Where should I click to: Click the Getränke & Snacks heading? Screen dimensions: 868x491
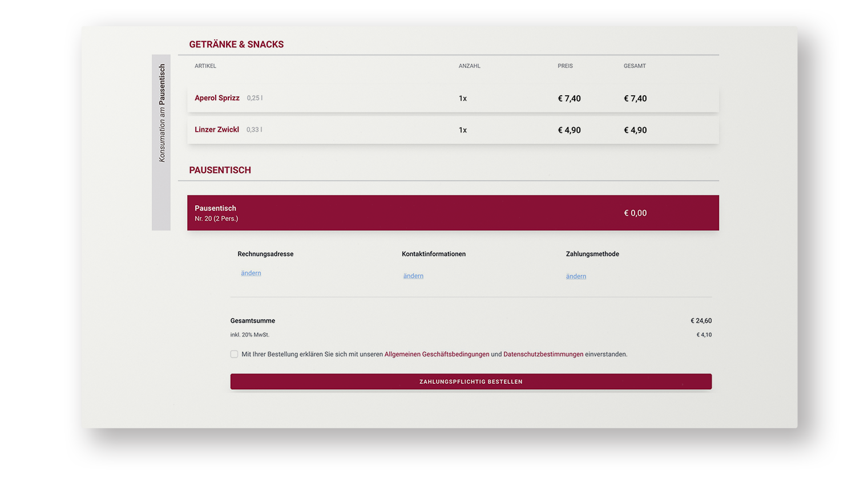pyautogui.click(x=236, y=44)
